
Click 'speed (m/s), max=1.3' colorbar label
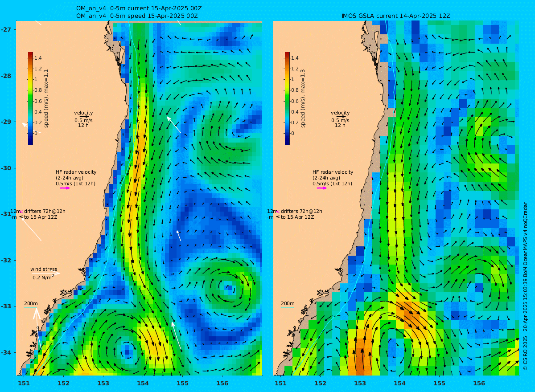pyautogui.click(x=303, y=98)
